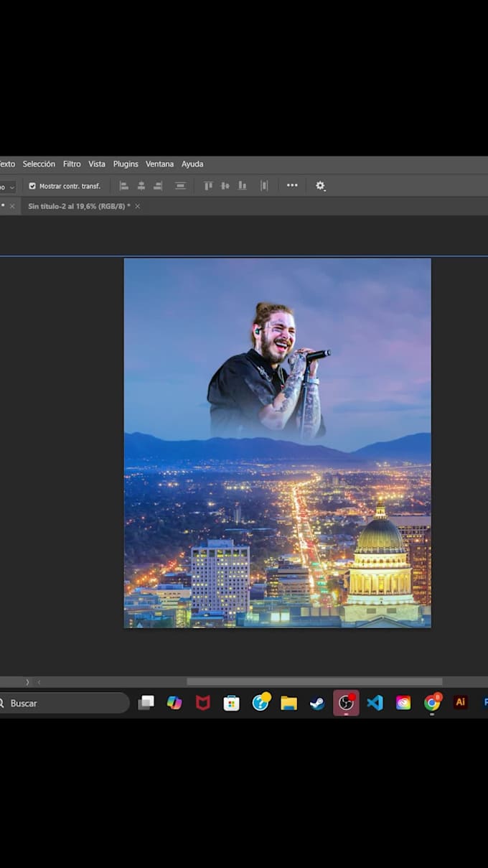This screenshot has width=488, height=868.
Task: Open the Plugins menu
Action: pyautogui.click(x=126, y=164)
